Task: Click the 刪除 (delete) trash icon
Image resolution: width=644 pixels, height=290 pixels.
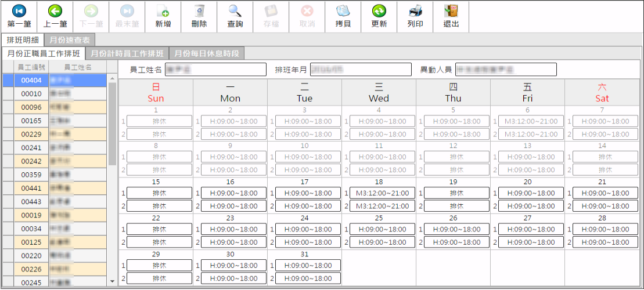Action: tap(199, 12)
